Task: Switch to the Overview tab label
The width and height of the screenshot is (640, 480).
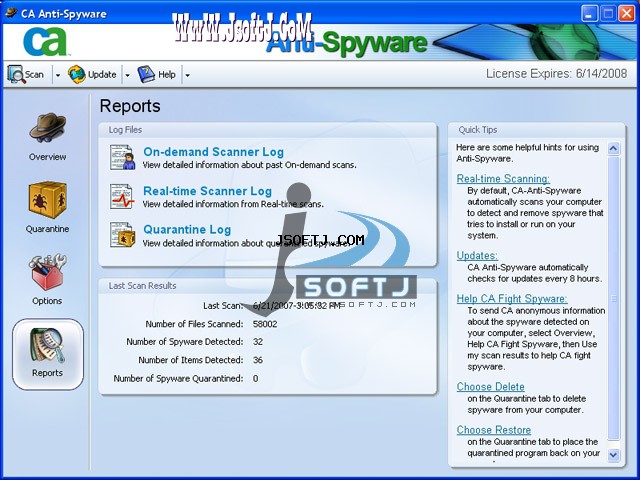Action: 47,157
